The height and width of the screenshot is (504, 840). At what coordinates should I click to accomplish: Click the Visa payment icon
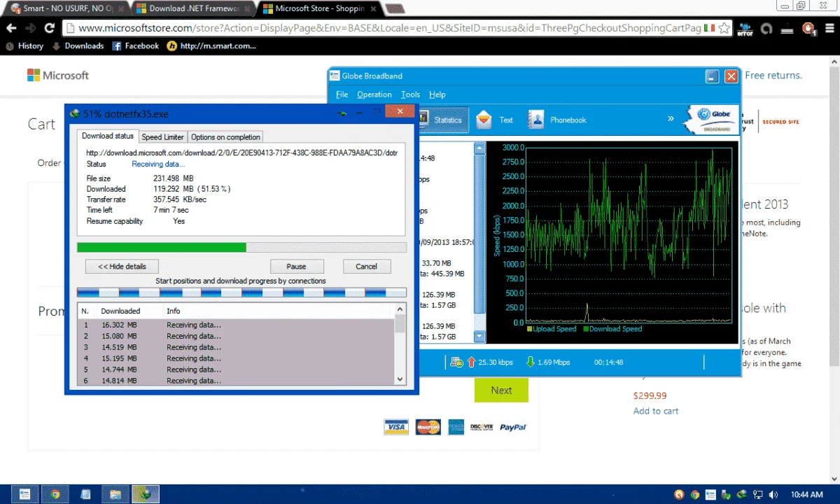pyautogui.click(x=395, y=427)
